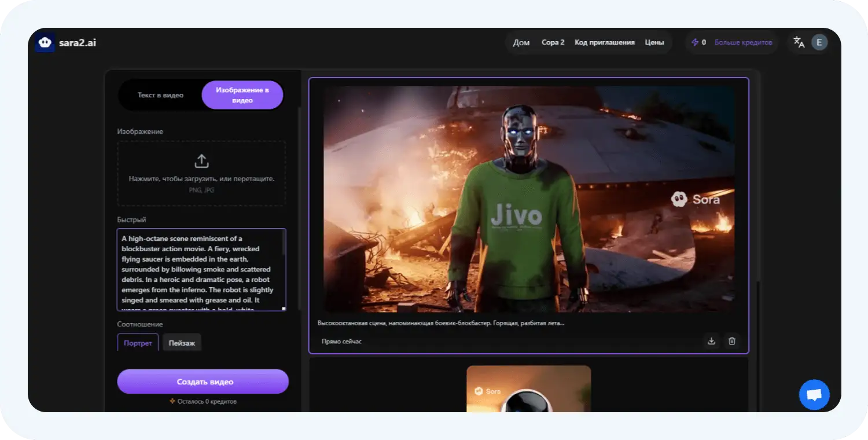868x440 pixels.
Task: Open the Дом navigation item
Action: click(521, 42)
